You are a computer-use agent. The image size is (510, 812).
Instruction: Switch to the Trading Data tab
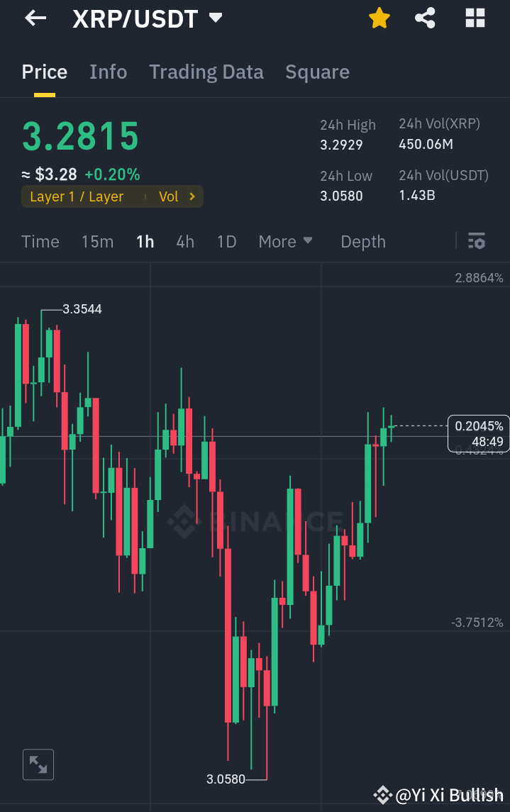(x=206, y=72)
